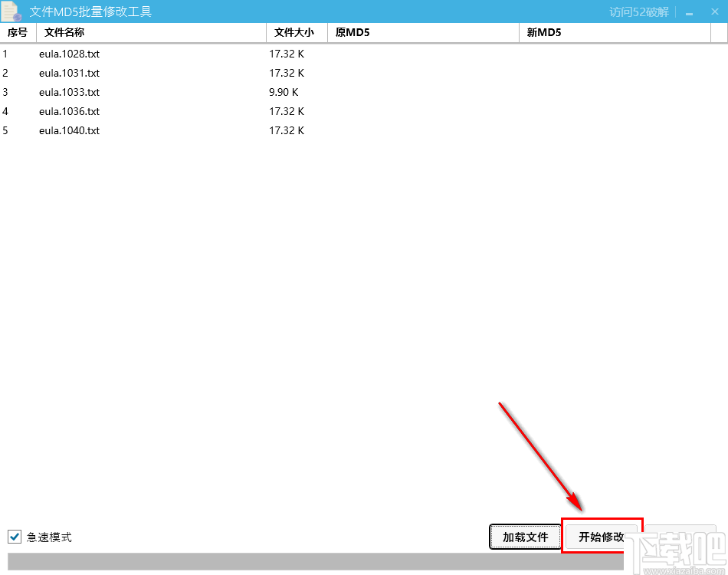728x575 pixels.
Task: Open the 访问52破解 link
Action: point(639,12)
